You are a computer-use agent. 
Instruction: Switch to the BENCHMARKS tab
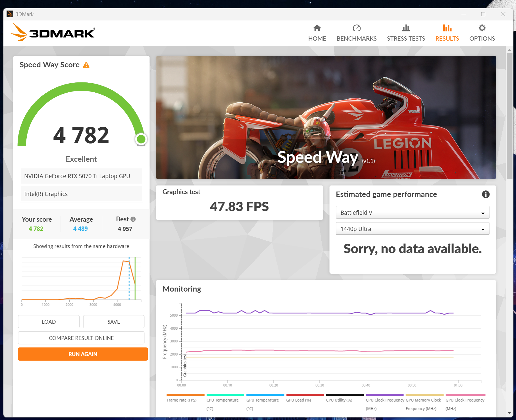click(x=357, y=33)
